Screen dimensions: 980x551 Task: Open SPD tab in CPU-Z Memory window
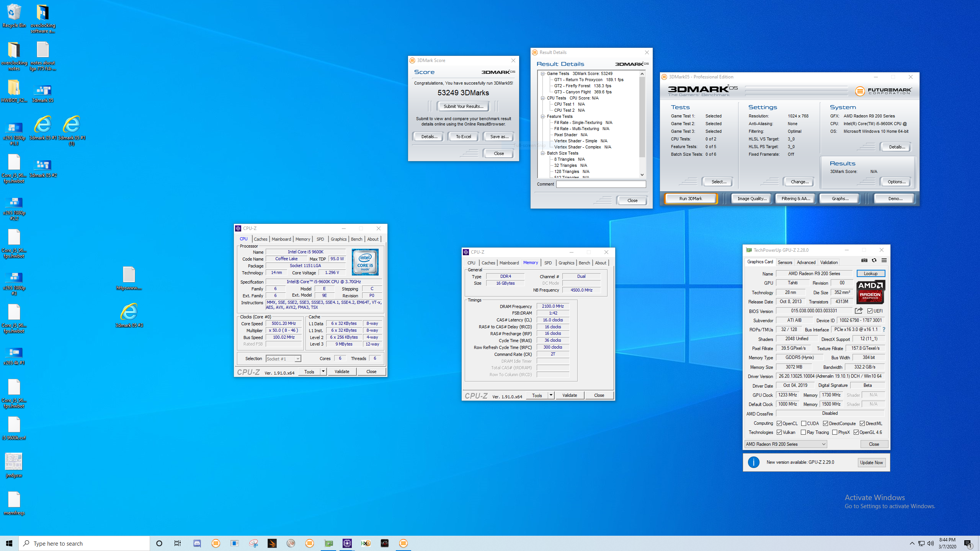(548, 263)
